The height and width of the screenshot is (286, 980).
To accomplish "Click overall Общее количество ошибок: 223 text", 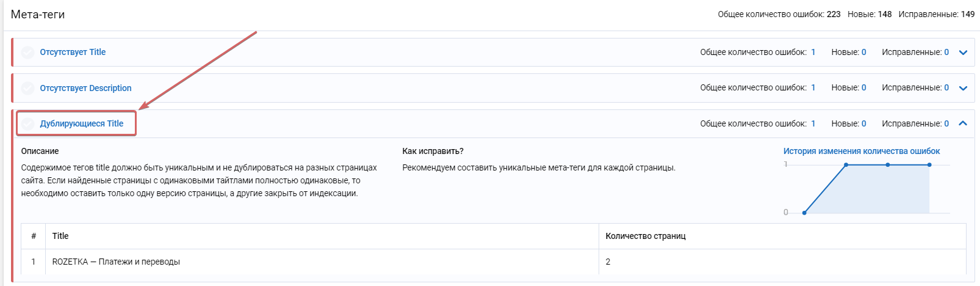I will (779, 14).
